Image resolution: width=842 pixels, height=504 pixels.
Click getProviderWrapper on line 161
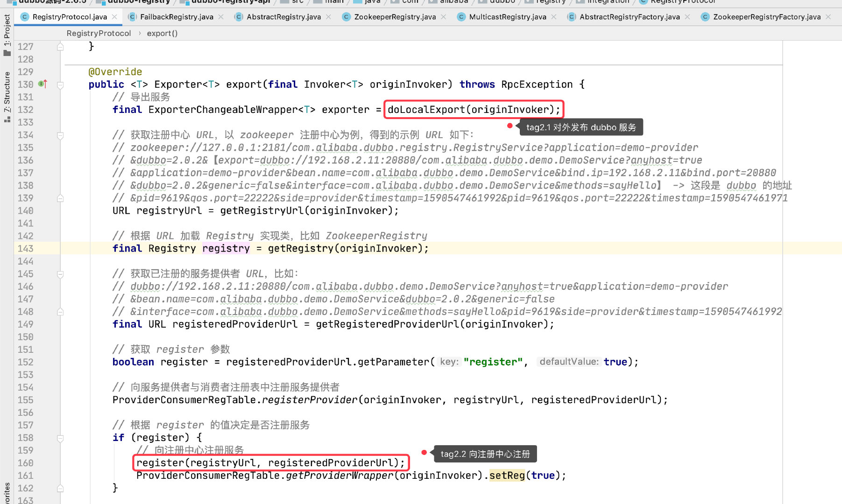point(340,476)
